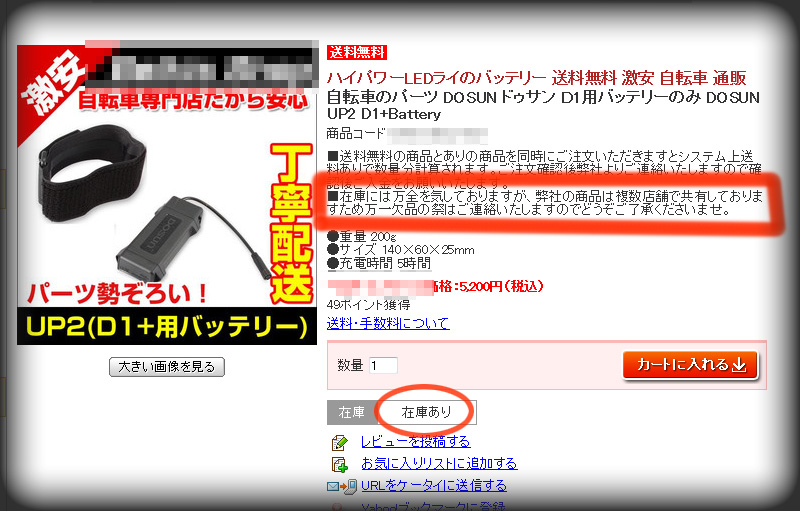Click the 送料無料 red badge
The width and height of the screenshot is (800, 511).
[357, 52]
